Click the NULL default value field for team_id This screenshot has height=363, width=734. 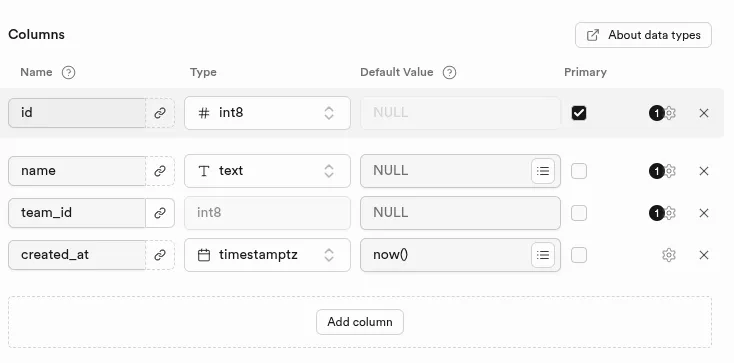[460, 213]
